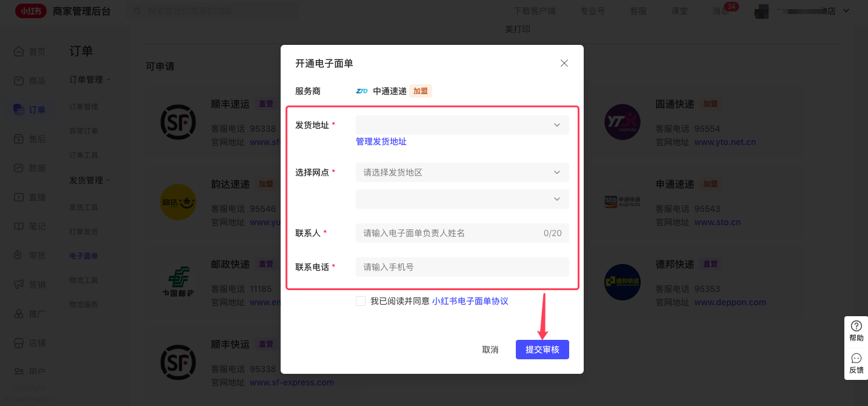This screenshot has width=868, height=406.
Task: Click the 顺丰速运 SF logo
Action: pos(178,122)
